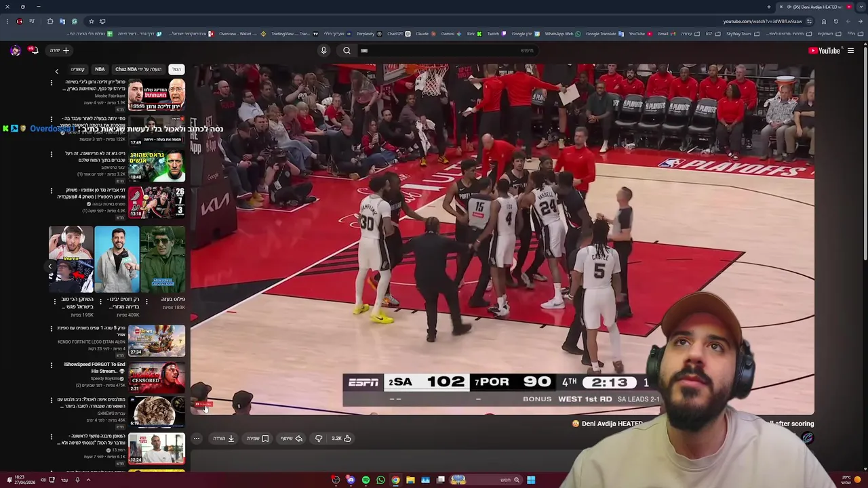
Task: Open the Twitch bookmark
Action: pyautogui.click(x=496, y=34)
